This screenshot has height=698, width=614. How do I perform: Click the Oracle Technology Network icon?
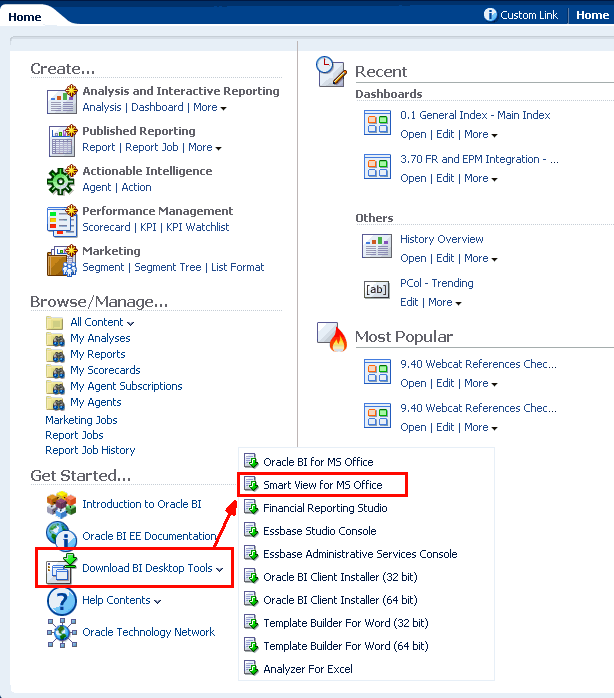pos(62,633)
